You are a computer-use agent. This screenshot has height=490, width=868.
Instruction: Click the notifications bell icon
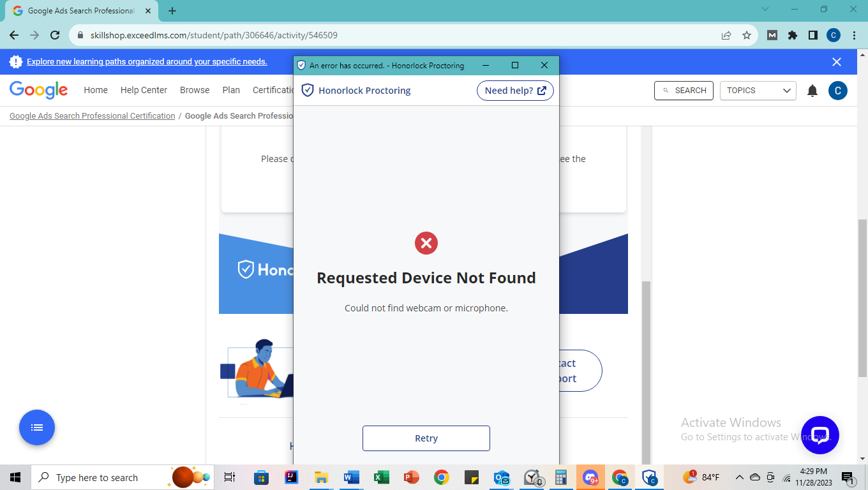point(812,91)
